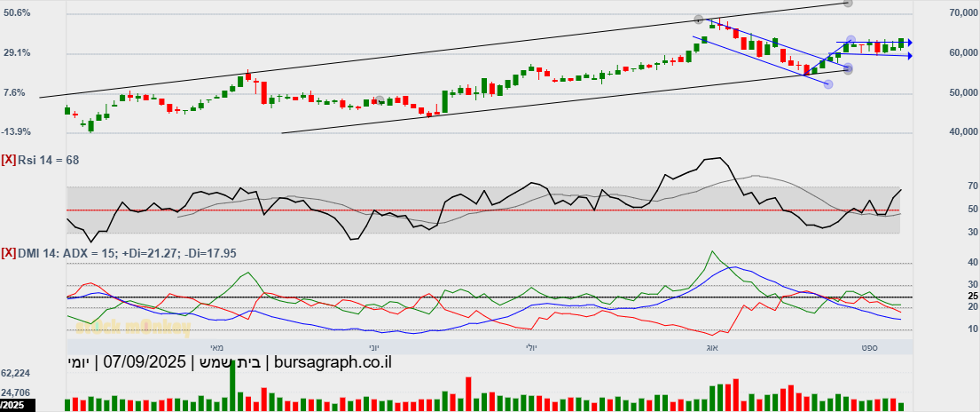The image size is (980, 412).
Task: Select the gray handle near the June candles
Action: (x=380, y=100)
